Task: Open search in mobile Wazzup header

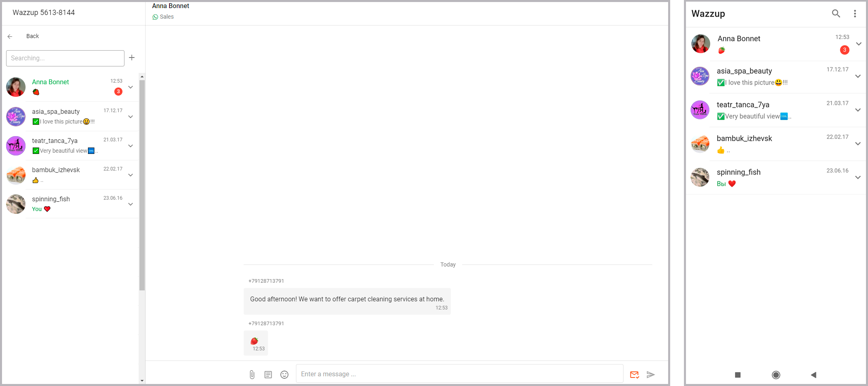Action: [836, 13]
